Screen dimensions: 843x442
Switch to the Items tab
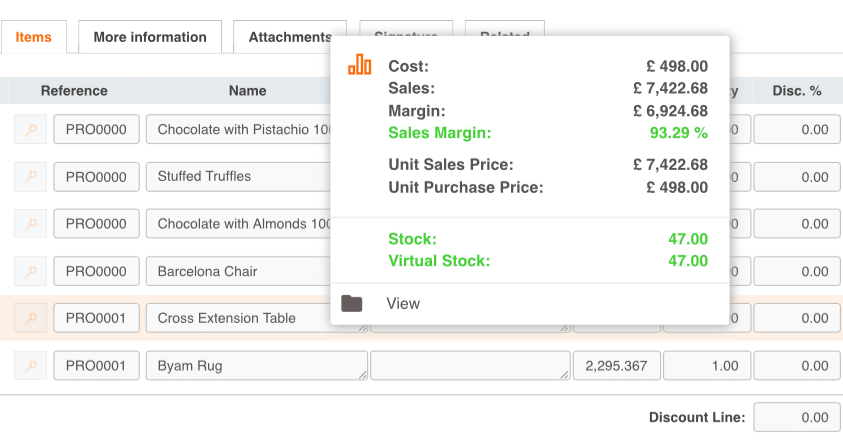tap(33, 37)
